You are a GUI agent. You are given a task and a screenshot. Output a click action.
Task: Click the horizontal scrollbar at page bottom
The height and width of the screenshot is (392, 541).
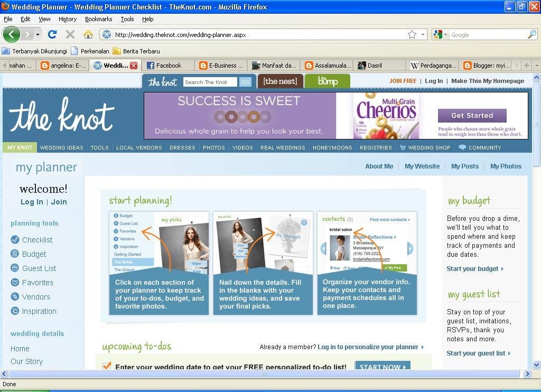click(264, 374)
